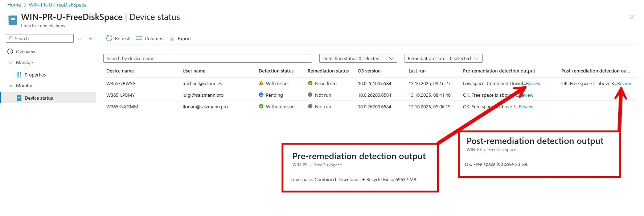Select device W365-NXGMM
The width and height of the screenshot is (644, 216).
tap(122, 107)
